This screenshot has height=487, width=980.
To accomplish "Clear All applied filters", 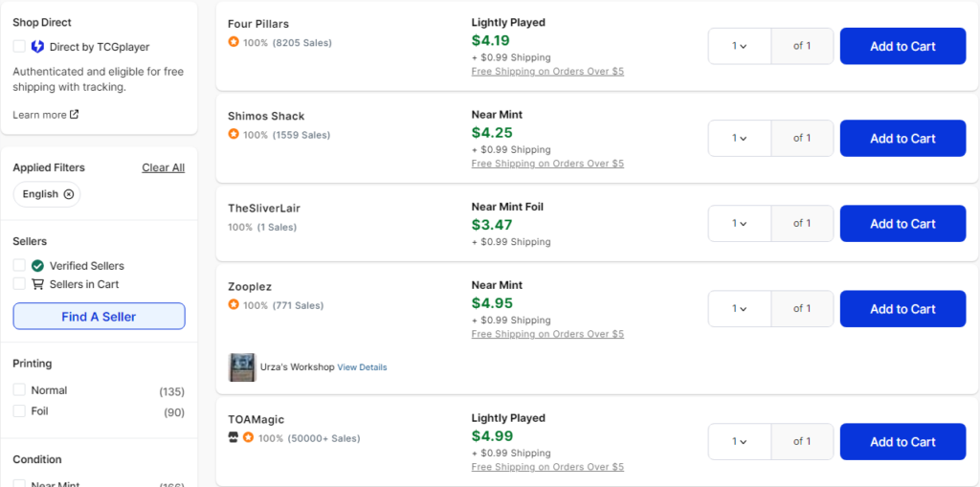I will click(x=163, y=167).
